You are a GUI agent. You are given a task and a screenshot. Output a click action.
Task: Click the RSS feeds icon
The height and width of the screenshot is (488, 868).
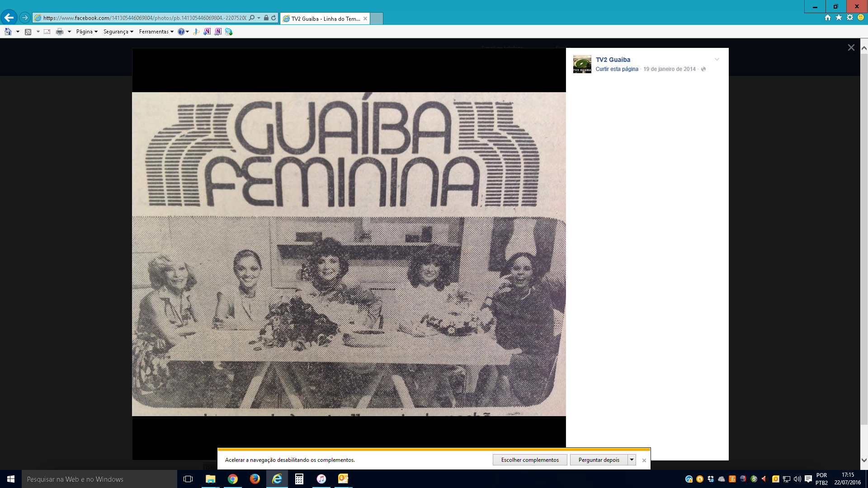click(28, 32)
